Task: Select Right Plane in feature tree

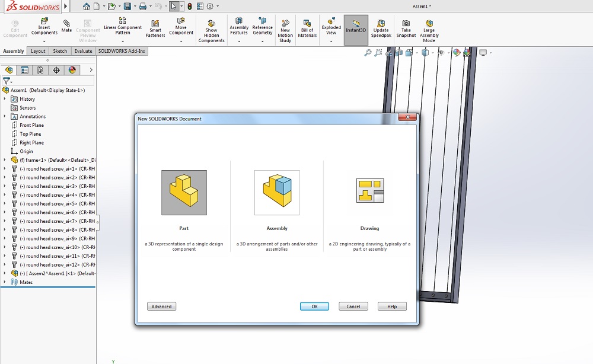Action: point(32,142)
